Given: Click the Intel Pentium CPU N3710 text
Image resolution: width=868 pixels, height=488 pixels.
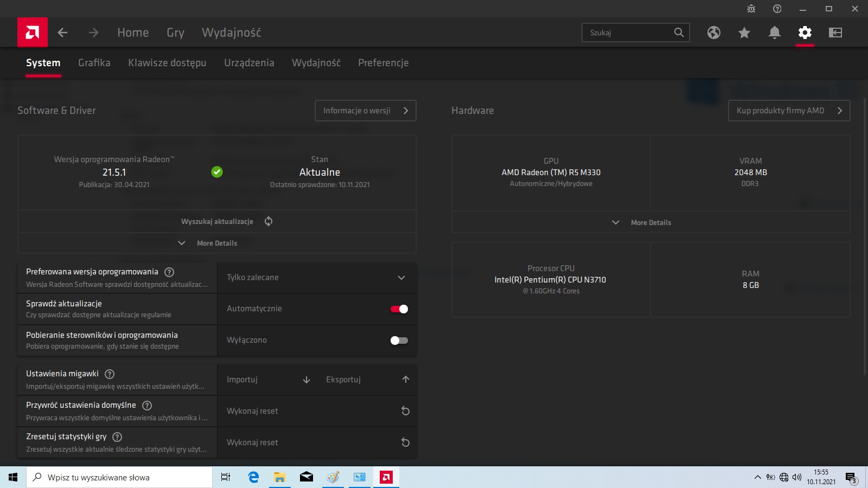Looking at the screenshot, I should click(550, 280).
